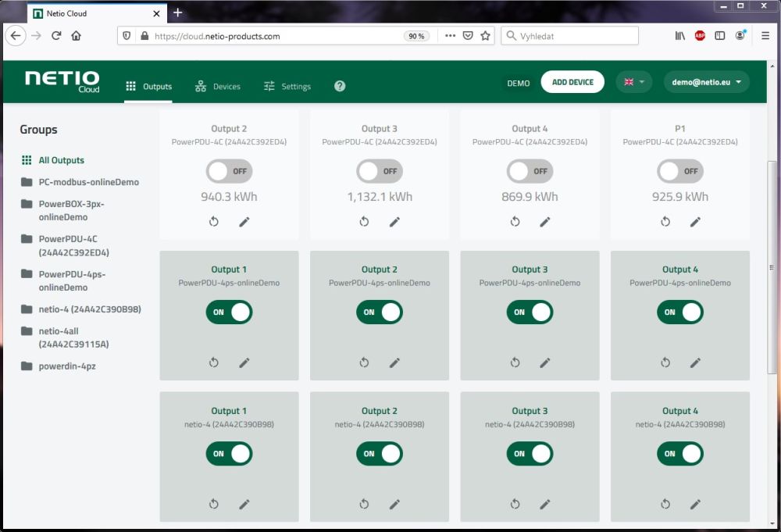The image size is (781, 532).
Task: Click the browser back button
Action: click(x=16, y=36)
